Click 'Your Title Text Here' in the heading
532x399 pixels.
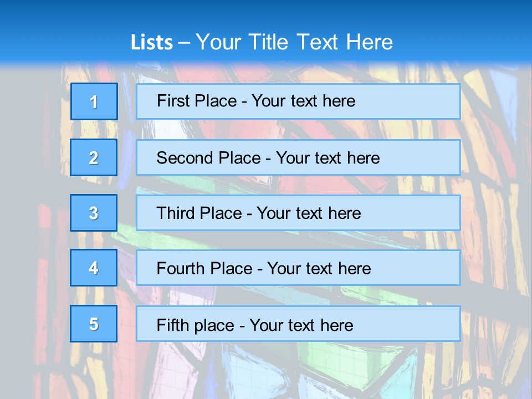294,43
